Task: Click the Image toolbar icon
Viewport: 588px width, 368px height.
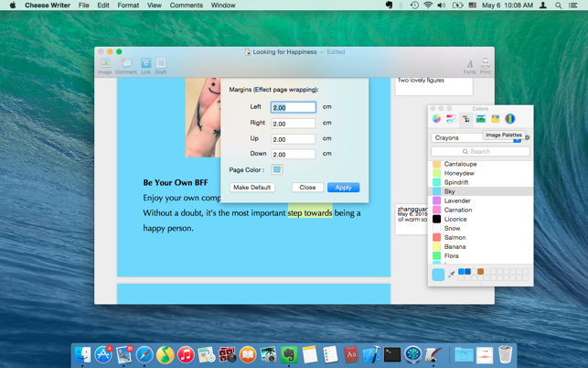Action: [104, 66]
